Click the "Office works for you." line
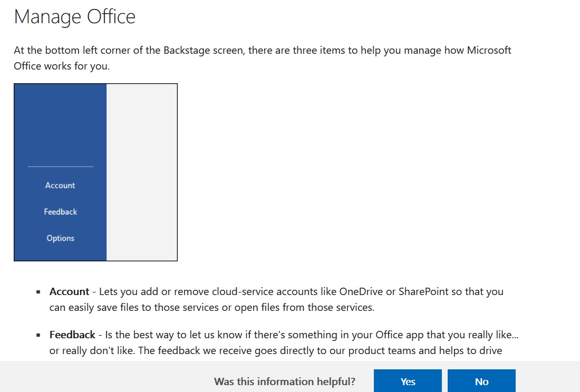 [62, 67]
